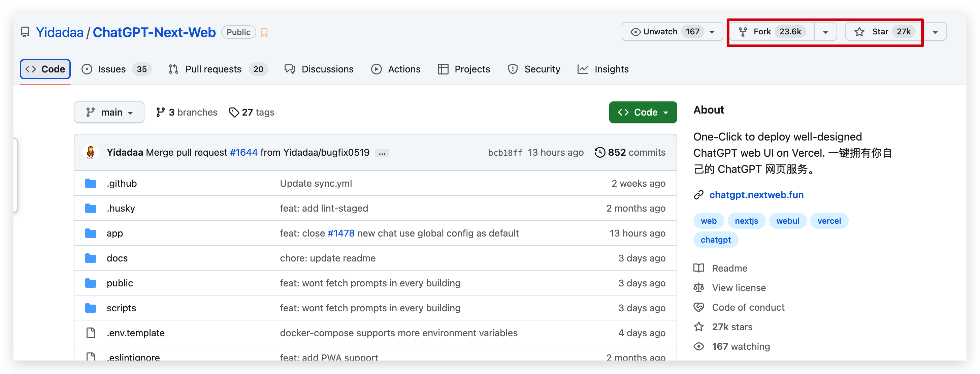
Task: Click the folder icon for app
Action: [x=91, y=233]
